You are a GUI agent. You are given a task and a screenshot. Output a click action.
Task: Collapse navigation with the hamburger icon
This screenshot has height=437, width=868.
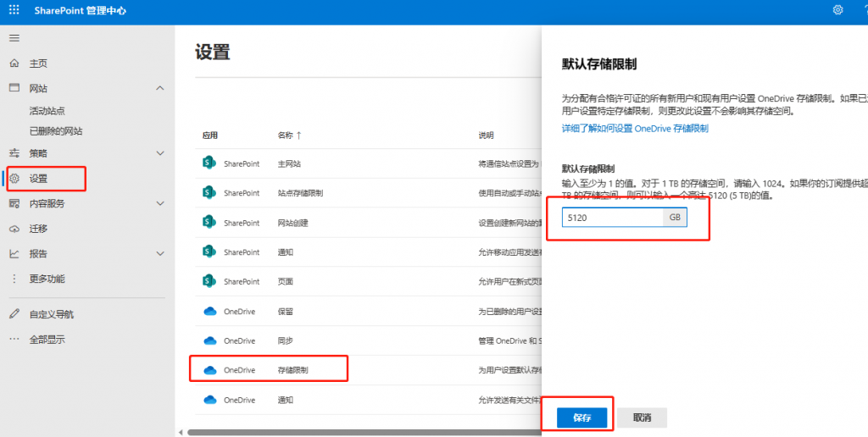[x=14, y=38]
